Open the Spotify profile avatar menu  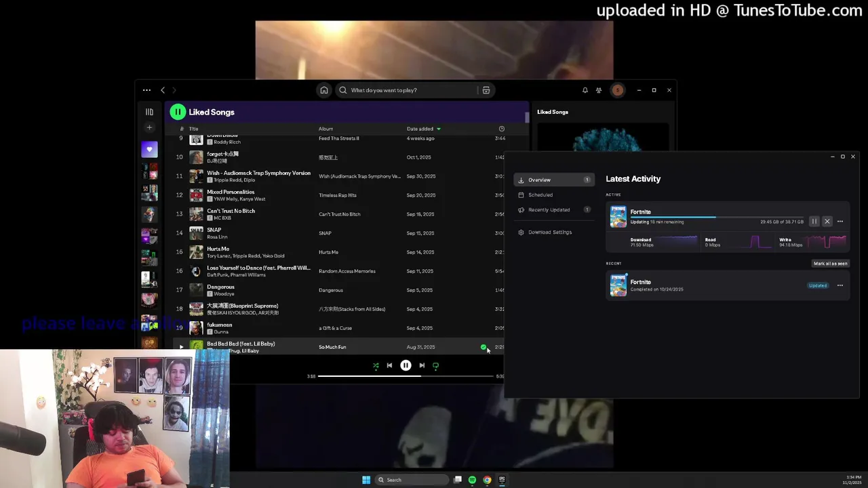[617, 90]
